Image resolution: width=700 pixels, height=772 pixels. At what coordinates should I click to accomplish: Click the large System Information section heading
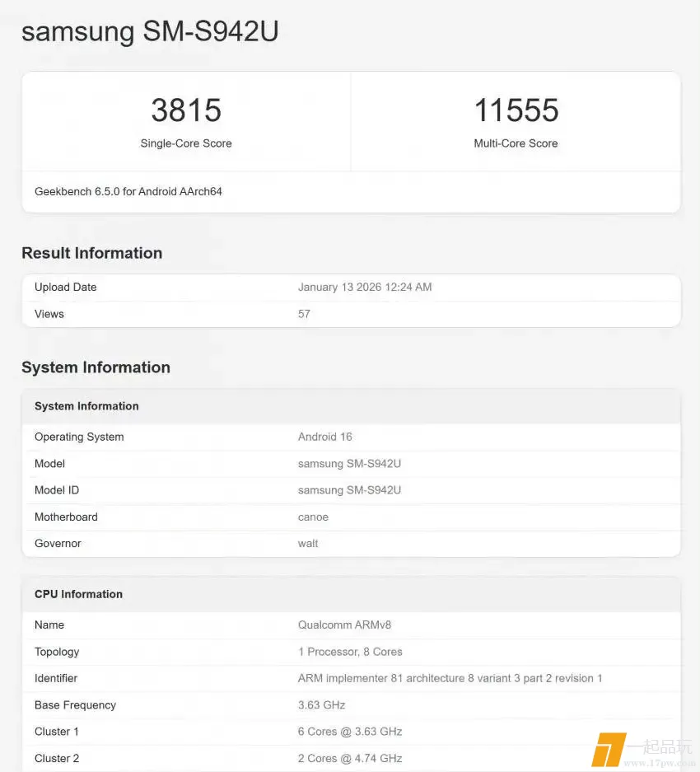coord(96,367)
